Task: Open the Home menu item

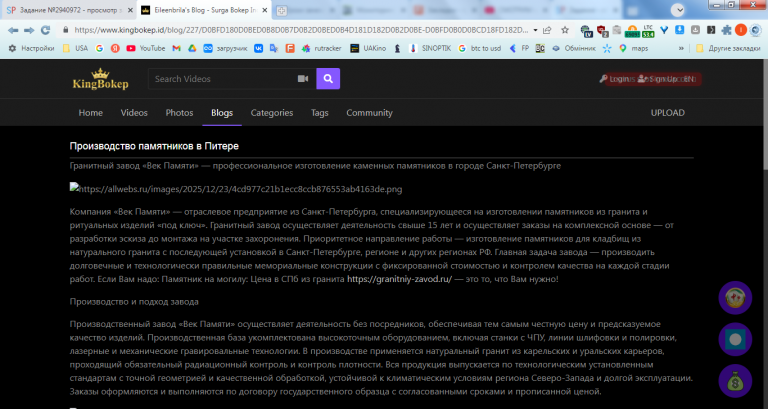Action: [x=91, y=113]
